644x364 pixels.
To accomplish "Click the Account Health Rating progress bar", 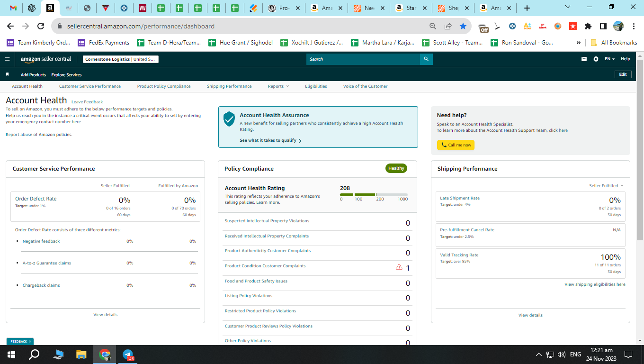I will (374, 195).
